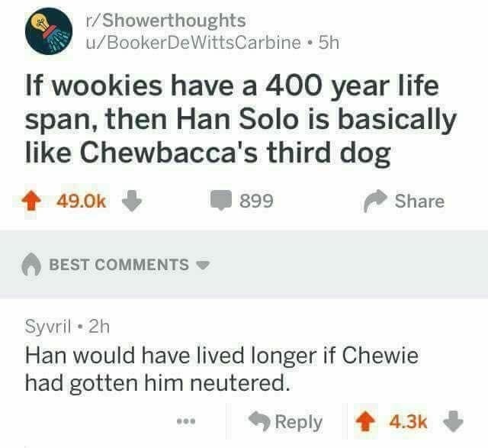Visit the r/Showerthoughts subreddit link
488x448 pixels.
166,21
